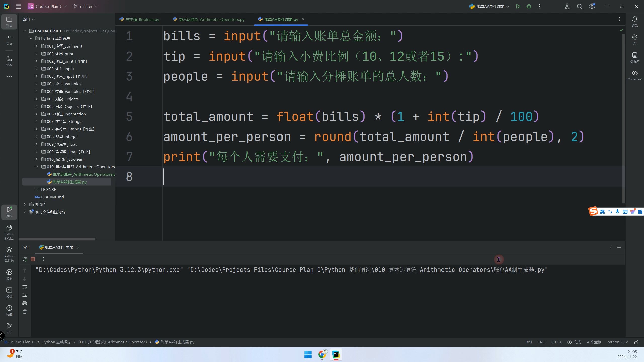Open Code With Me collaboration icon
This screenshot has width=644, height=362.
coord(567,6)
